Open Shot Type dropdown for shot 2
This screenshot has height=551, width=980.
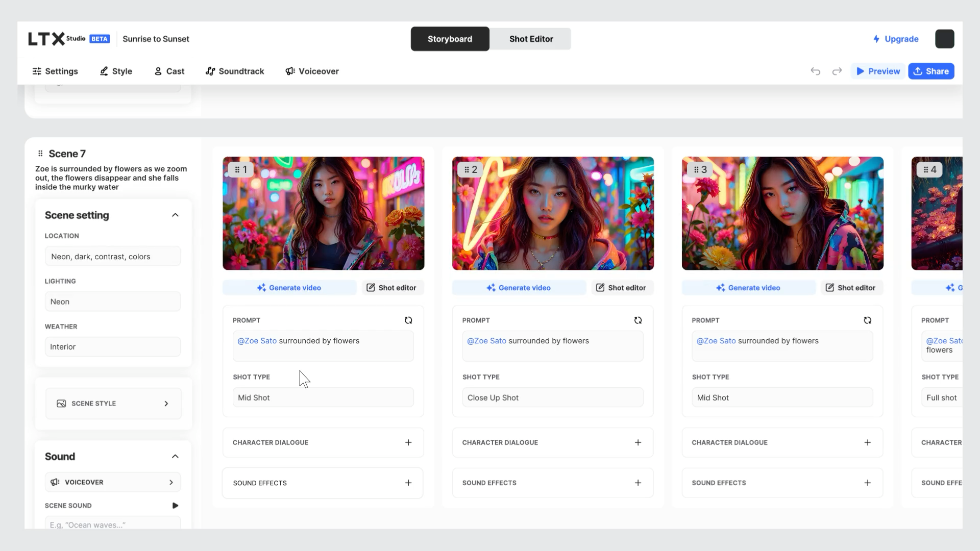[552, 397]
